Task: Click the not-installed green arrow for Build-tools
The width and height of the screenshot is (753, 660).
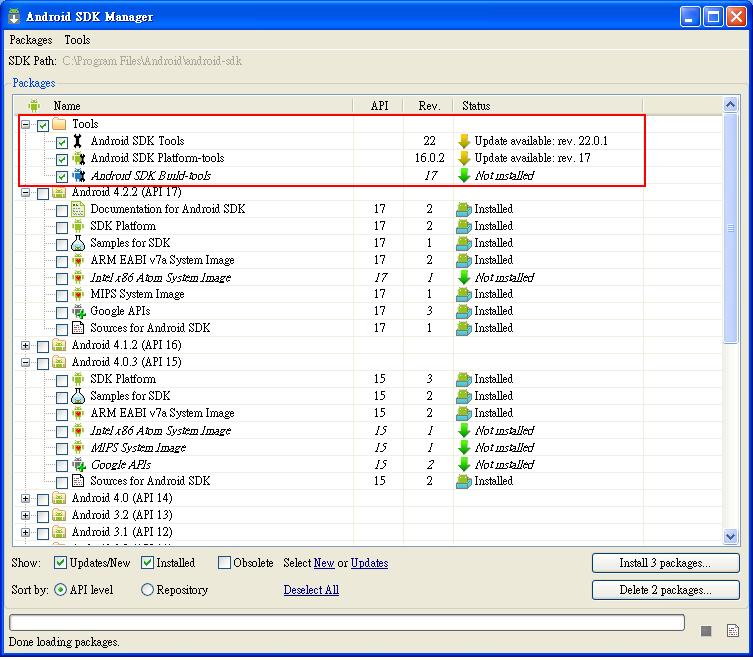Action: 464,176
